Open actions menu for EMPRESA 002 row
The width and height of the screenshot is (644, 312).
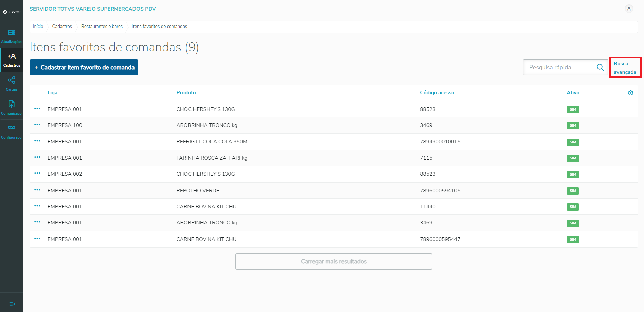click(37, 173)
